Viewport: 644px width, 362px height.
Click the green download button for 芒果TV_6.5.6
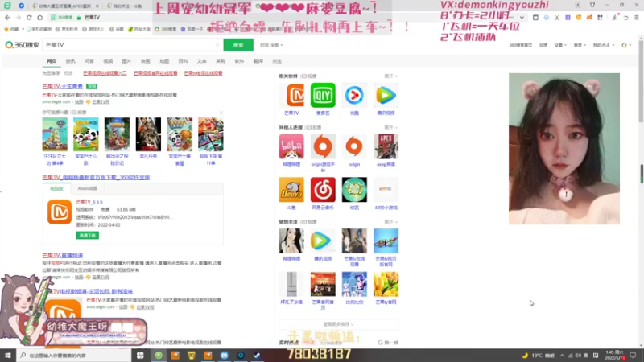(88, 236)
